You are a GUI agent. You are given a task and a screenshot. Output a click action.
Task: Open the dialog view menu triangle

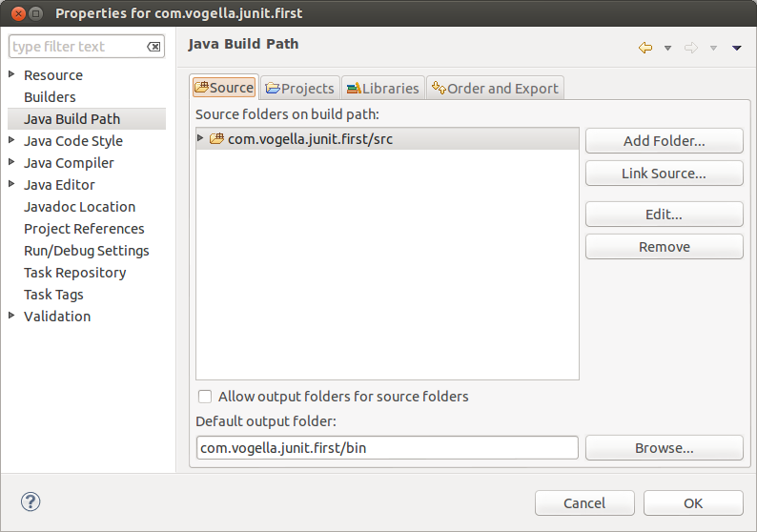point(737,48)
